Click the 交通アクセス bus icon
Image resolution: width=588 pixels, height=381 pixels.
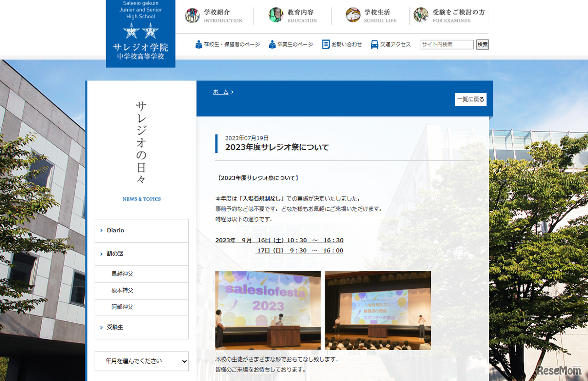click(x=374, y=45)
